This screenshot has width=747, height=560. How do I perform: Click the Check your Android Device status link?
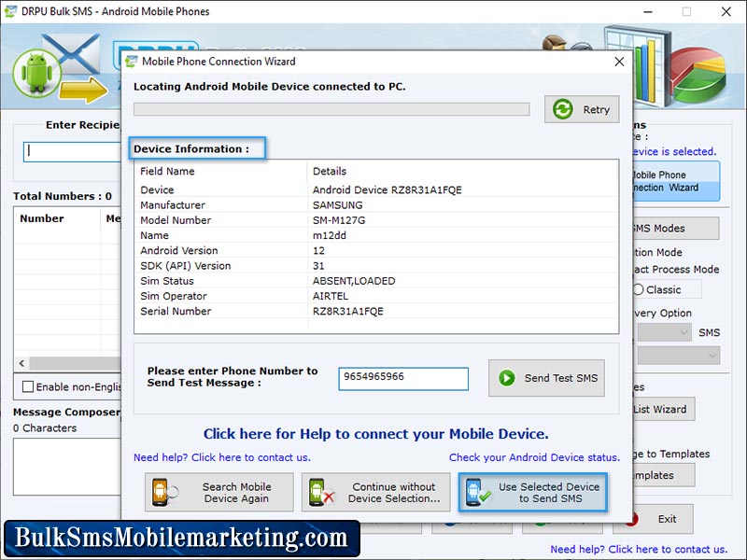(x=535, y=456)
